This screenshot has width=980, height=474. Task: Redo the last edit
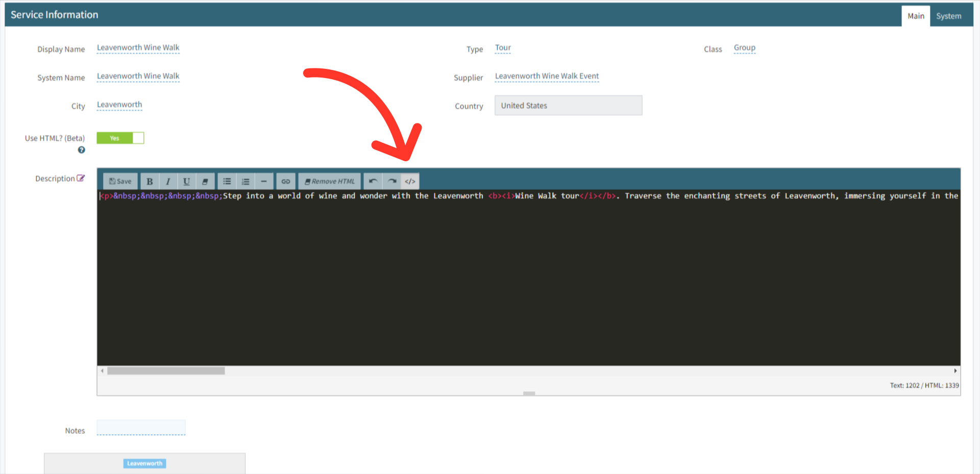pos(392,181)
